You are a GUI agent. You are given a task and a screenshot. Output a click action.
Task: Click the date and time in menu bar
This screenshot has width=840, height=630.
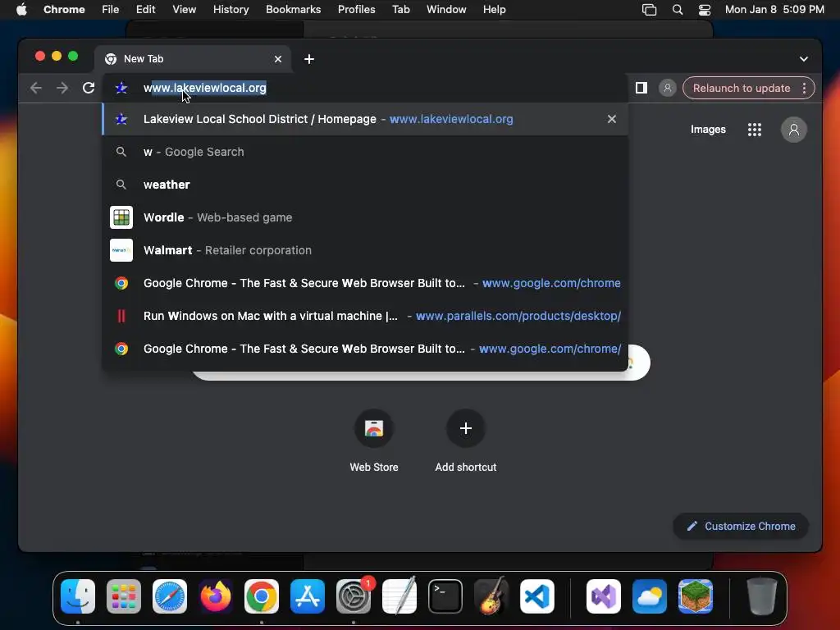(774, 10)
